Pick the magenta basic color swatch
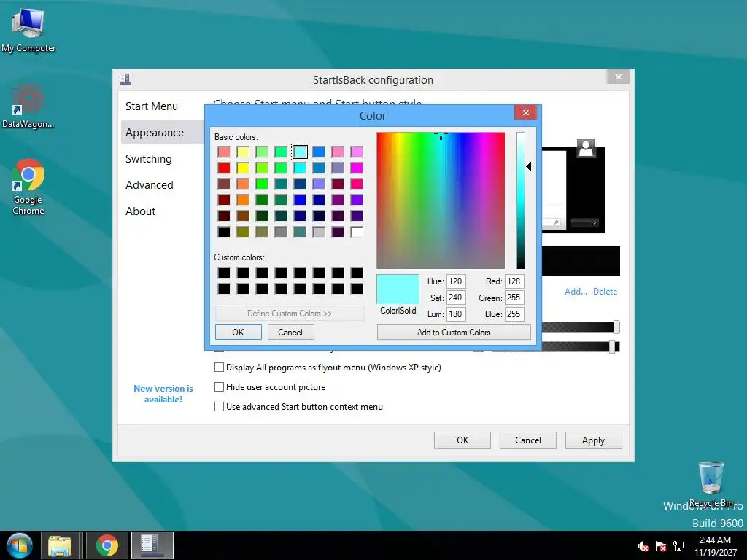 point(356,168)
